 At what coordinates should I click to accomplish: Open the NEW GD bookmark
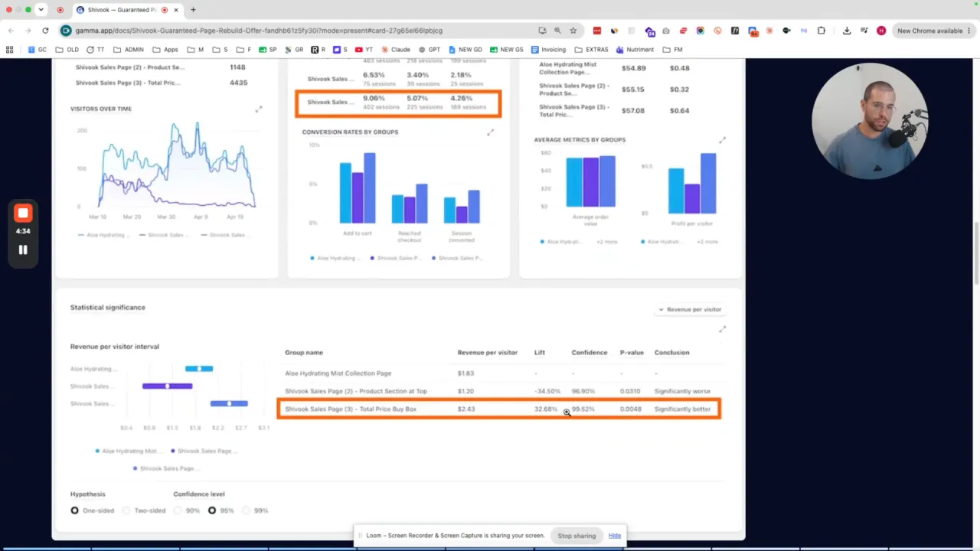click(x=465, y=50)
